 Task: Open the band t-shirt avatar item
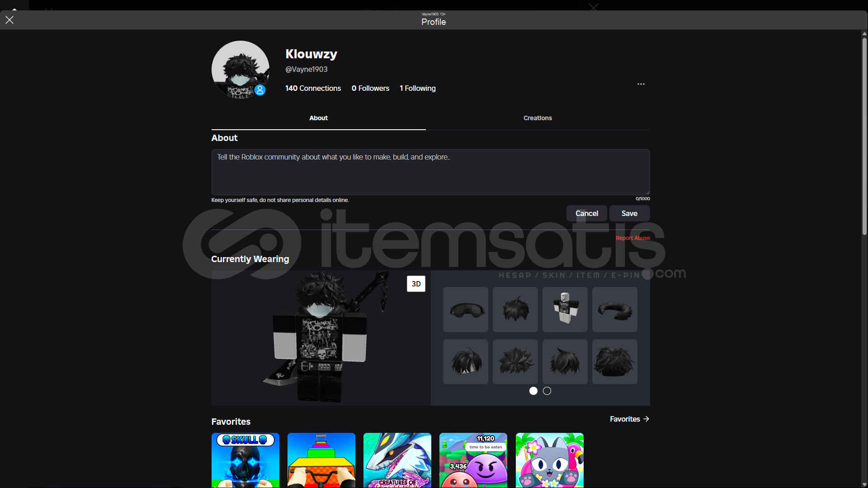565,310
